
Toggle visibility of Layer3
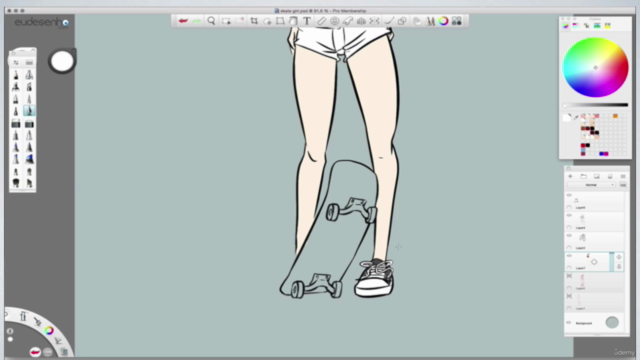(569, 236)
